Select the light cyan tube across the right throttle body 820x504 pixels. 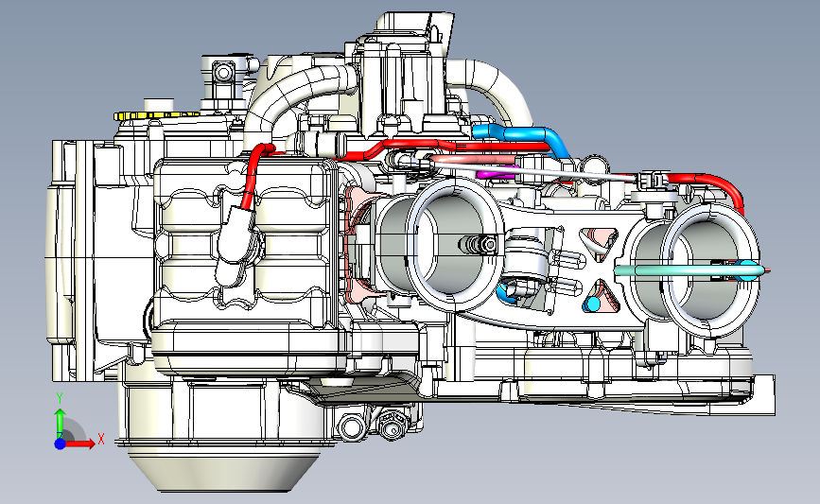(x=689, y=270)
